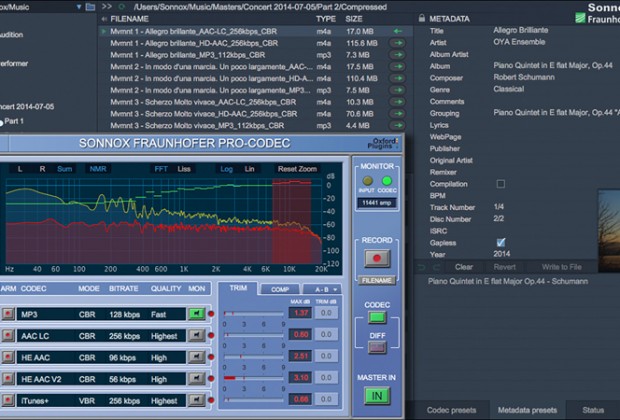Adjust the AAC LC trim slider
Image resolution: width=620 pixels, height=420 pixels.
253,335
